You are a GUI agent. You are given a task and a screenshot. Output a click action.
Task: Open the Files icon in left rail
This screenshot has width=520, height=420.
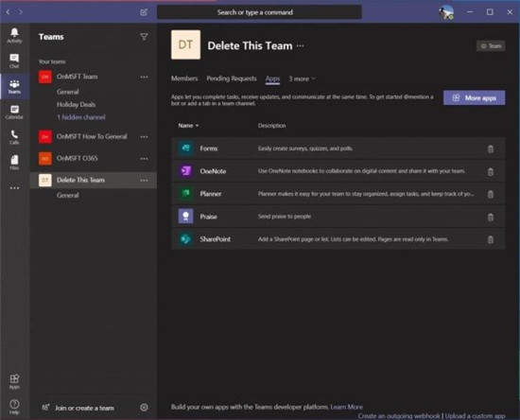[14, 162]
